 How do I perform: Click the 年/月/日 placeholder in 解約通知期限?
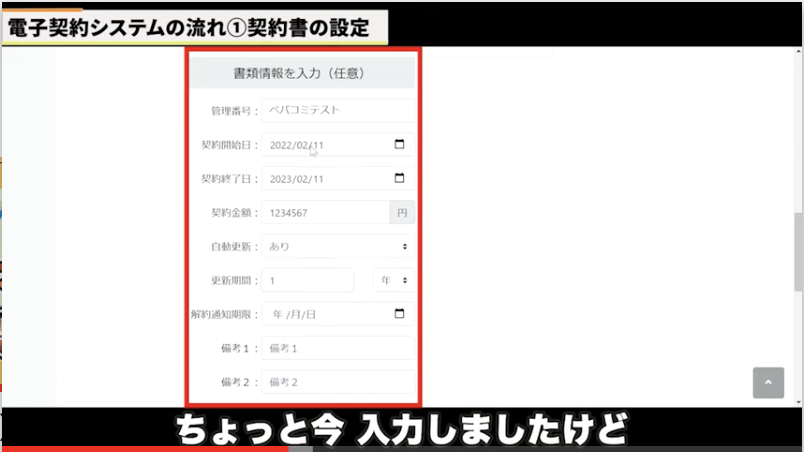click(x=295, y=314)
